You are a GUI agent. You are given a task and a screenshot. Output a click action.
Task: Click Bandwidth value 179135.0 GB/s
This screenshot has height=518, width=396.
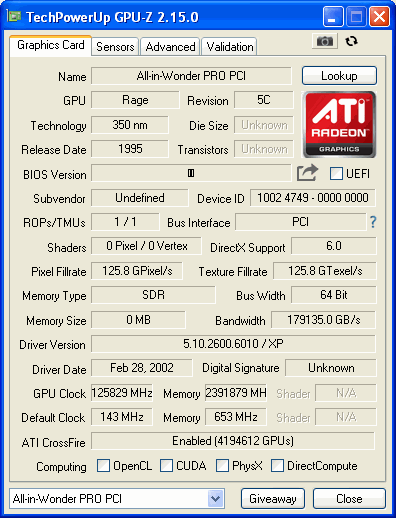[323, 320]
